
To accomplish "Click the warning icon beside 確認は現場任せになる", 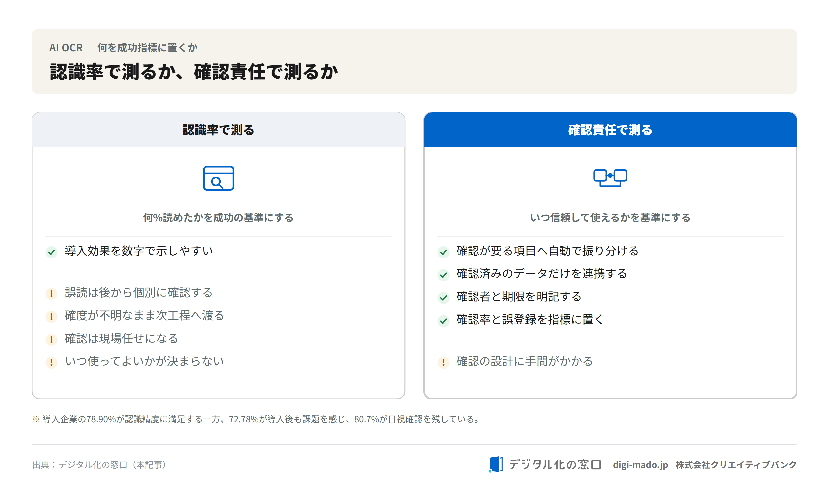I will (x=51, y=339).
